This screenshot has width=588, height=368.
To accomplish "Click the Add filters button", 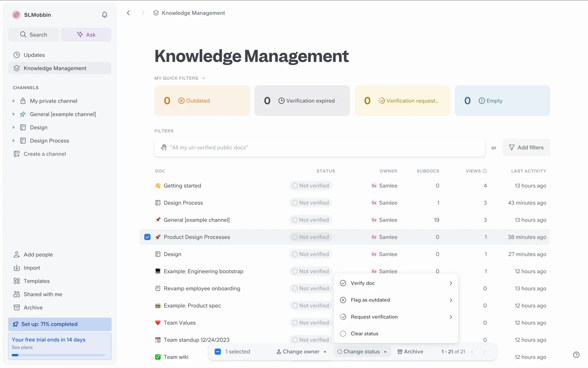I will pos(526,148).
